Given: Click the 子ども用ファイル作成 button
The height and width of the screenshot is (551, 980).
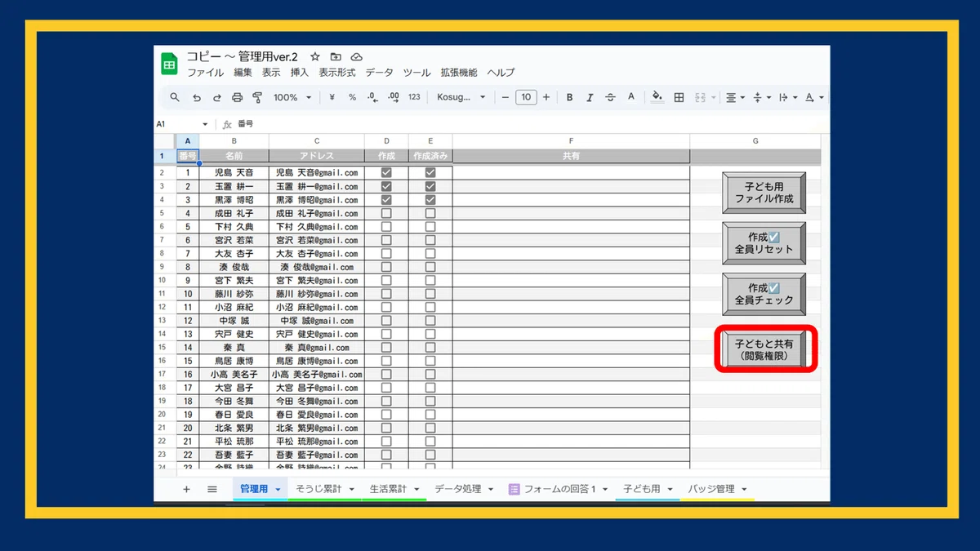Looking at the screenshot, I should tap(764, 193).
